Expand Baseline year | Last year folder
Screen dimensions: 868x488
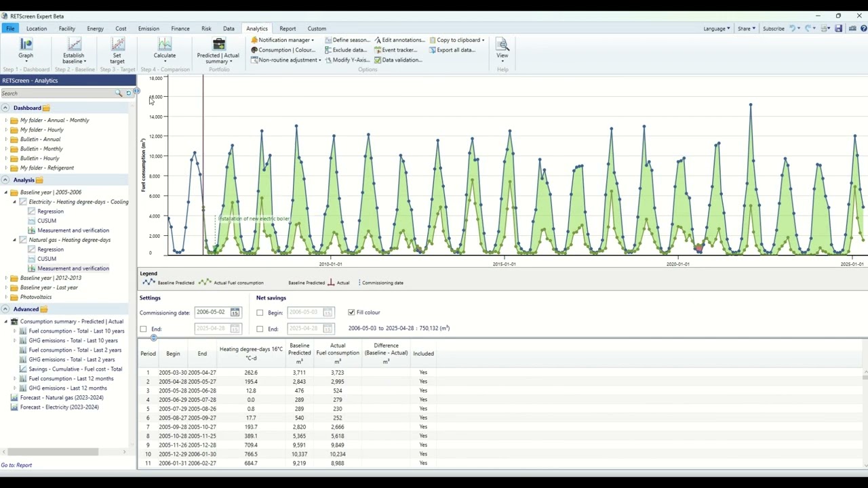click(x=6, y=287)
